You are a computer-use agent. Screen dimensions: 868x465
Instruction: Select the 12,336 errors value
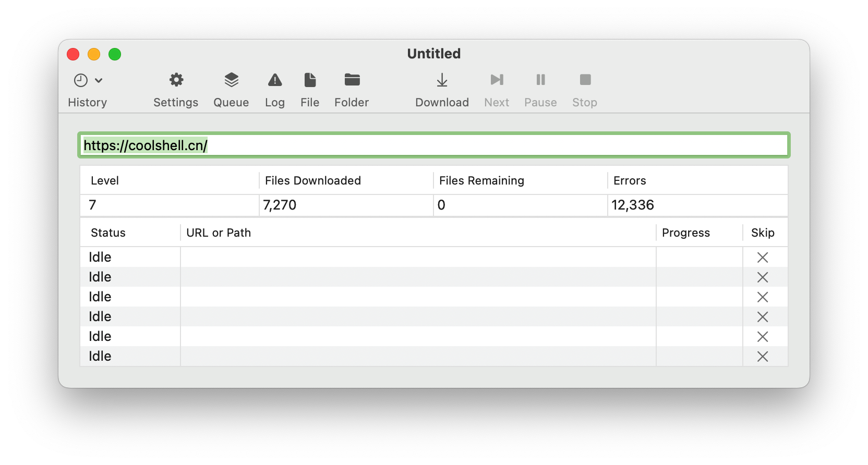coord(633,205)
